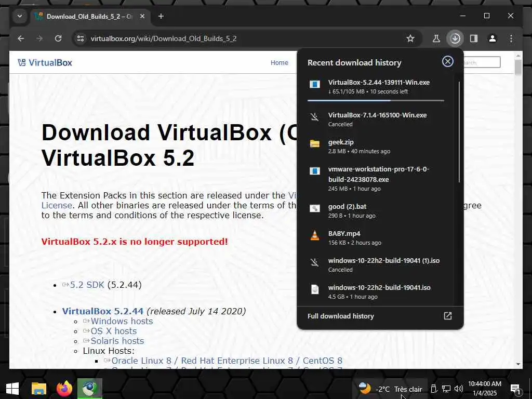The width and height of the screenshot is (532, 399).
Task: Click the network tray icon
Action: tap(446, 389)
